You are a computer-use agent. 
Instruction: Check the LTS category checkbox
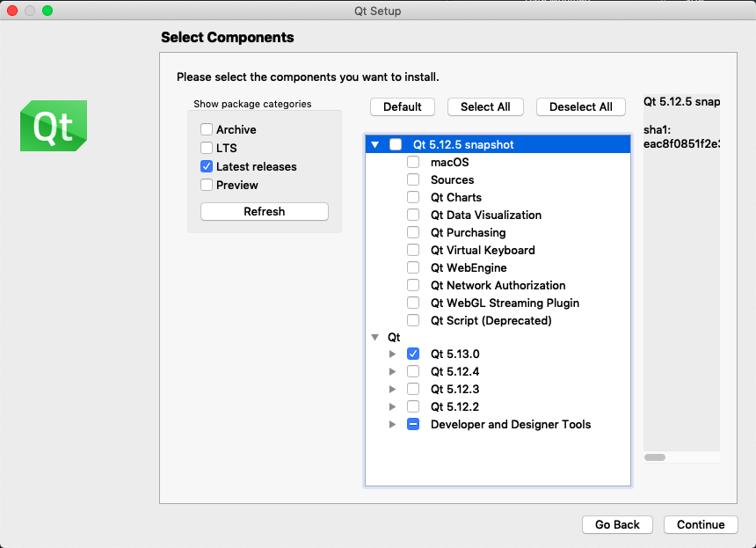point(207,148)
